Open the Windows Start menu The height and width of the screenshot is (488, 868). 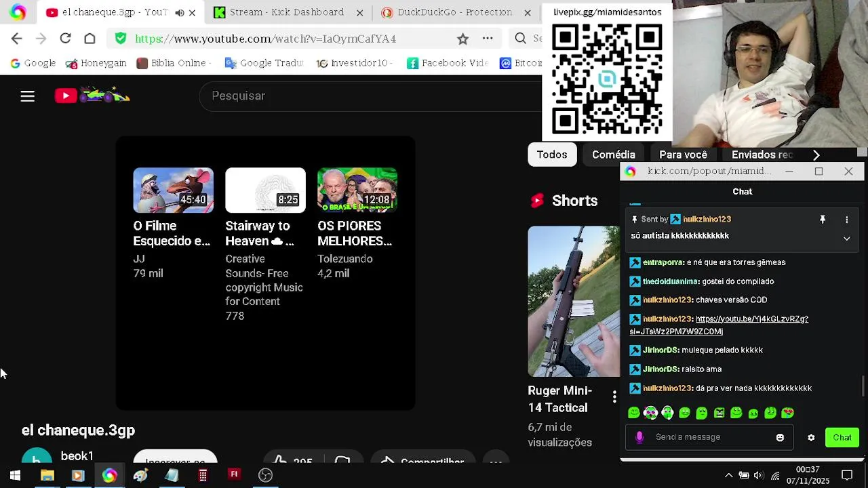tap(15, 476)
